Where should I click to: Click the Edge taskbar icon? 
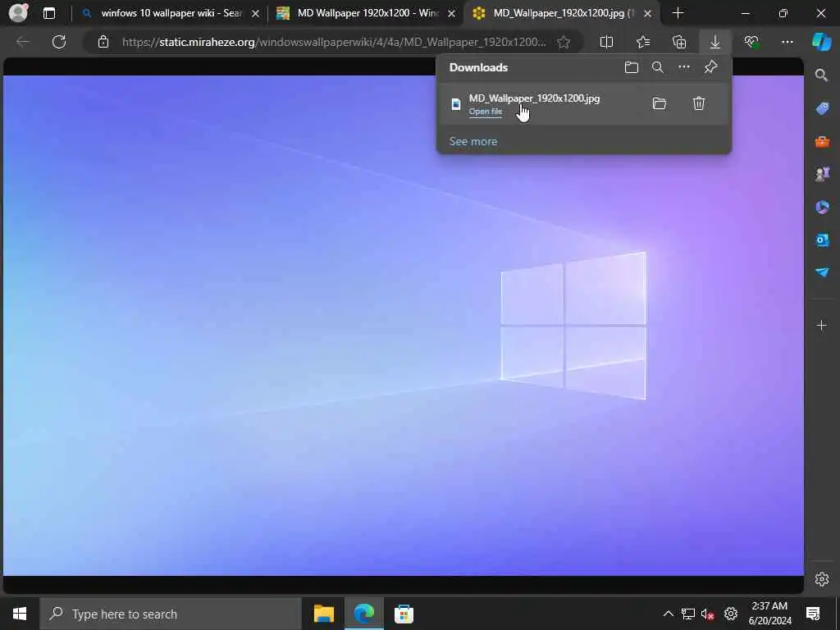click(x=363, y=614)
